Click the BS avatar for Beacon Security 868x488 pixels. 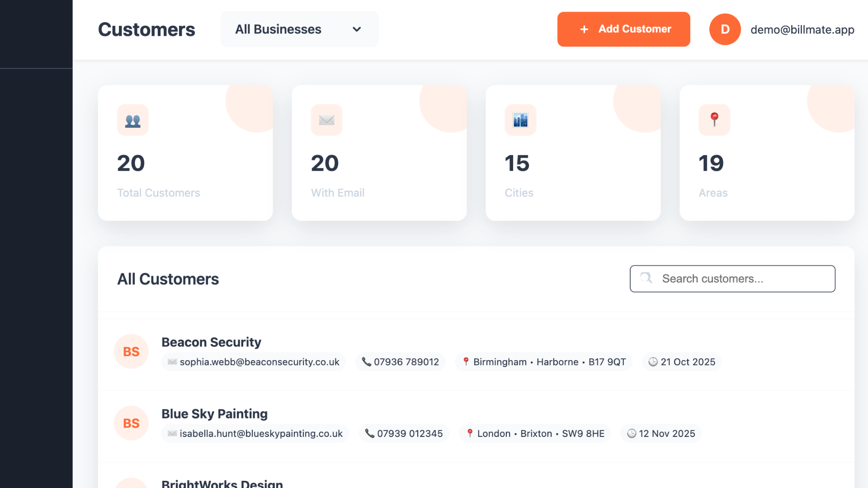131,351
